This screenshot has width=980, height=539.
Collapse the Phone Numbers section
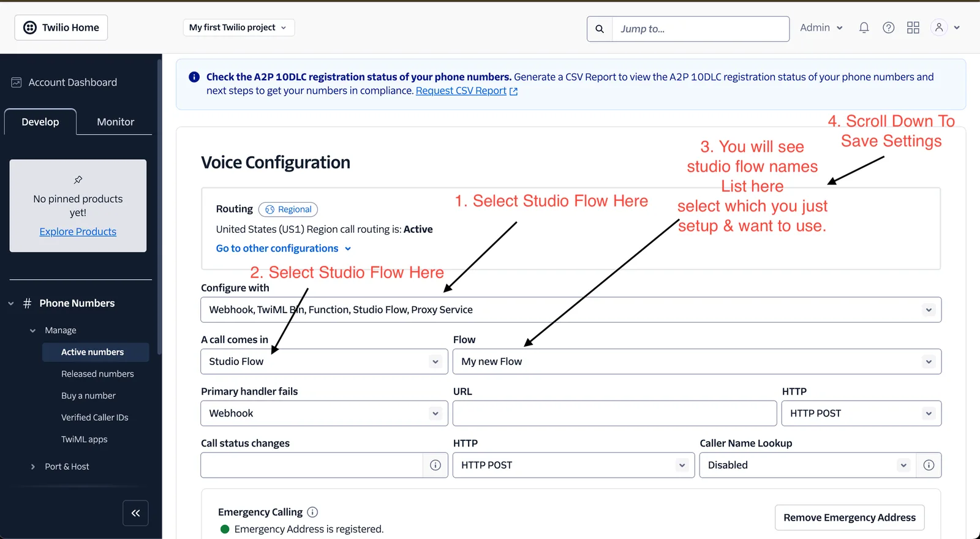(11, 303)
